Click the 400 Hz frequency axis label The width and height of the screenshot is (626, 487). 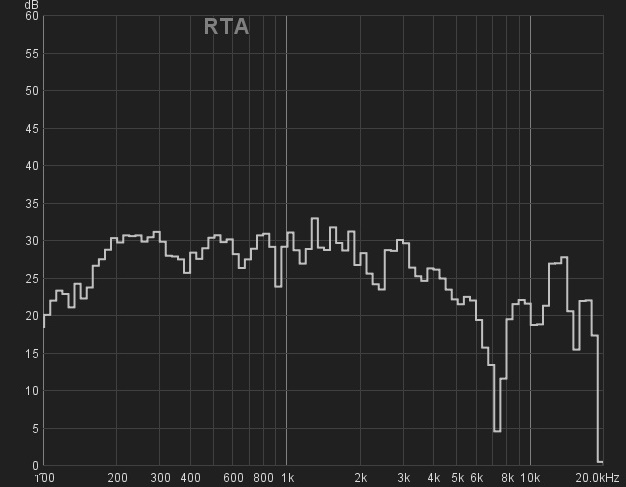(190, 478)
